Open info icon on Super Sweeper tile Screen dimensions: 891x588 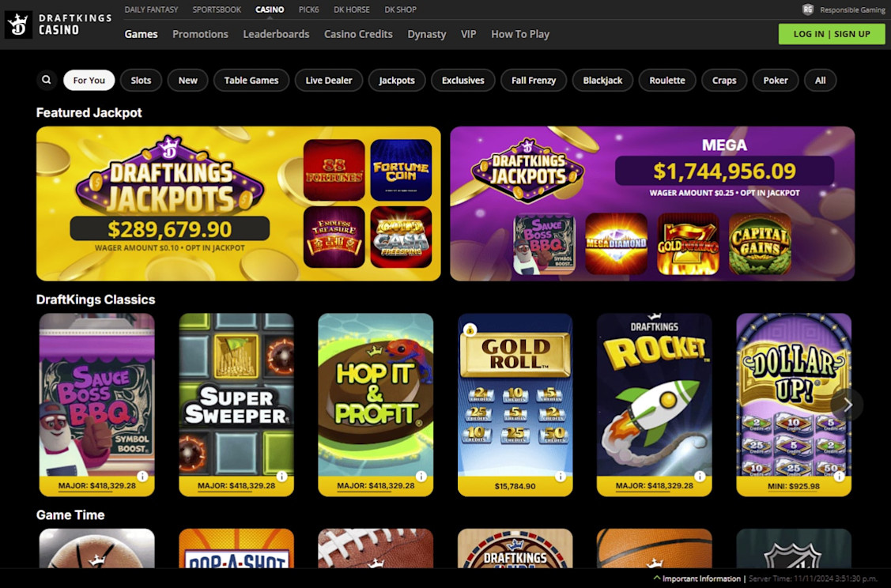click(281, 476)
